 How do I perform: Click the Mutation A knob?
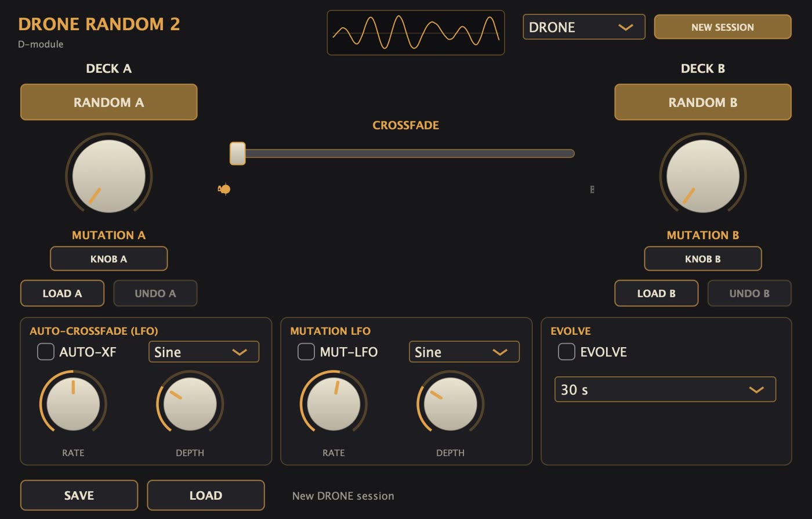(108, 176)
